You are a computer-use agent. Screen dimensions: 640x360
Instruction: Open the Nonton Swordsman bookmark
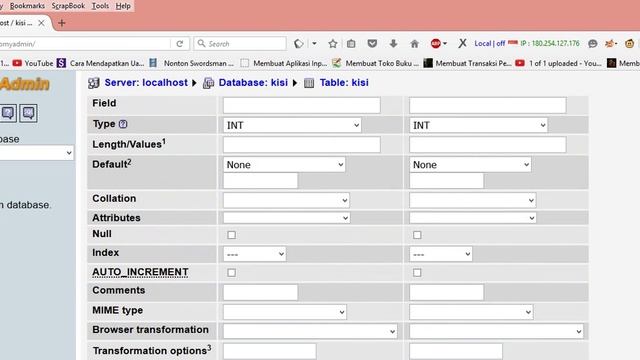point(192,63)
